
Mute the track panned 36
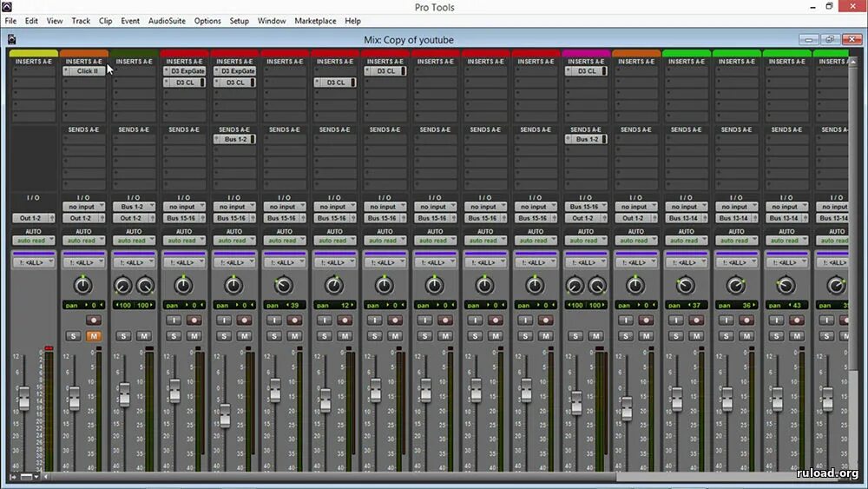[746, 336]
